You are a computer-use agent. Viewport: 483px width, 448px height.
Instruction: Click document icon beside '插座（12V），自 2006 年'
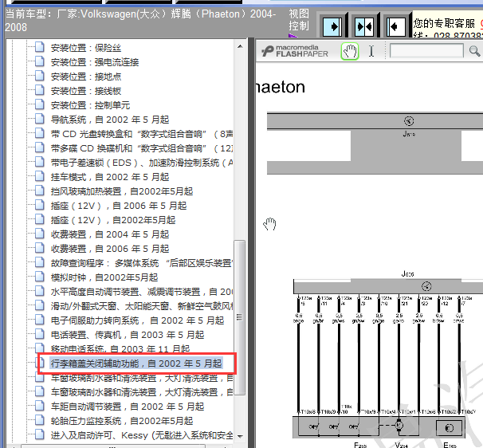(39, 205)
